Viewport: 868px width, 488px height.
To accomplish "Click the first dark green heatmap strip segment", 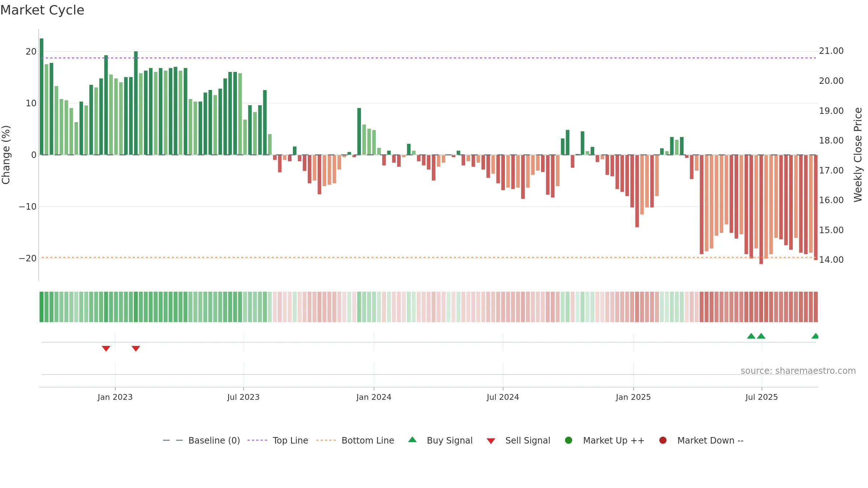I will pyautogui.click(x=42, y=307).
